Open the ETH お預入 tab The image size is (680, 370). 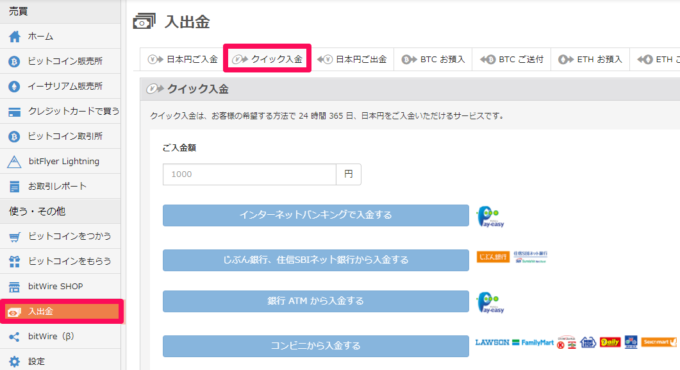[590, 59]
